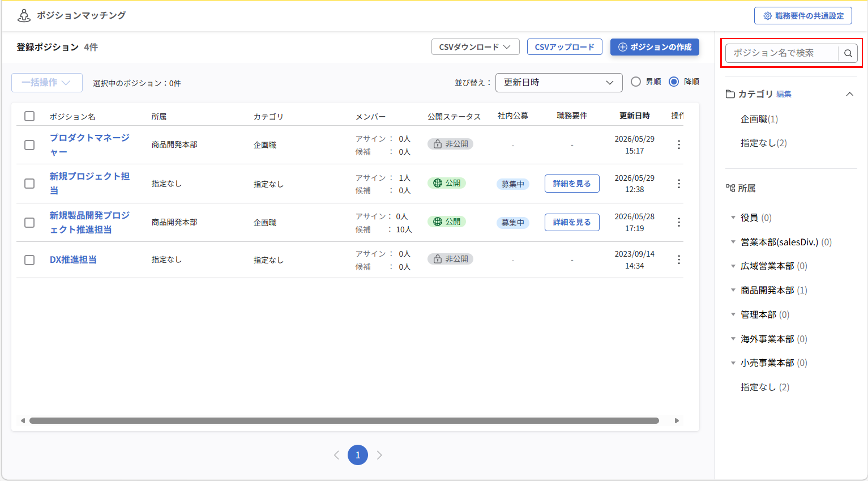Click 募集中 badge in 新規製品開発プロジェクト推進担当 row
This screenshot has width=868, height=481.
(x=513, y=222)
